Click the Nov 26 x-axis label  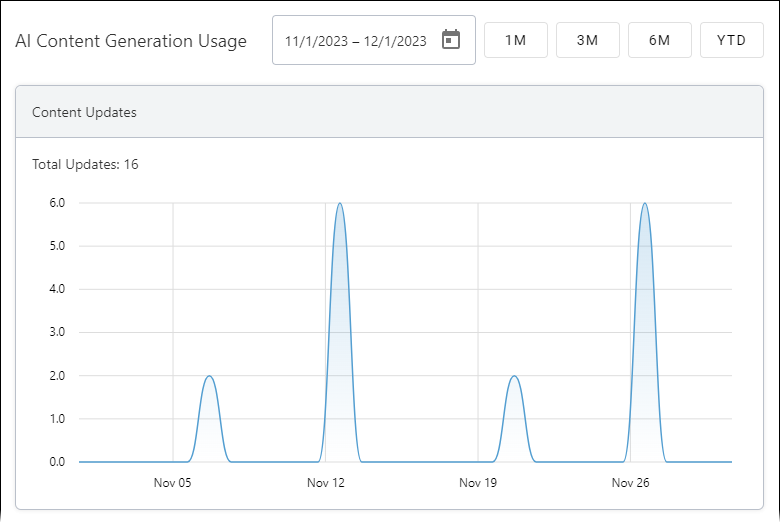tap(630, 483)
